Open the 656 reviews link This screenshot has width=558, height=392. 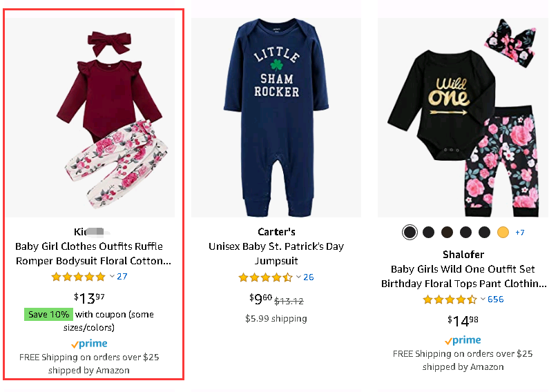coord(496,300)
